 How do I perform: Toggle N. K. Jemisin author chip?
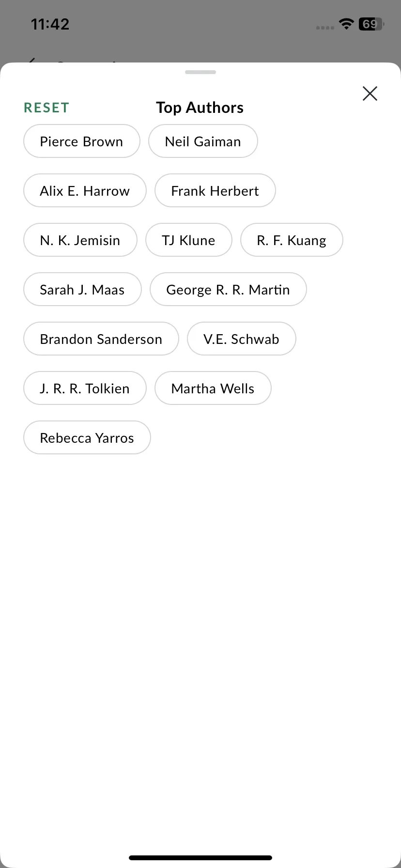(x=80, y=240)
